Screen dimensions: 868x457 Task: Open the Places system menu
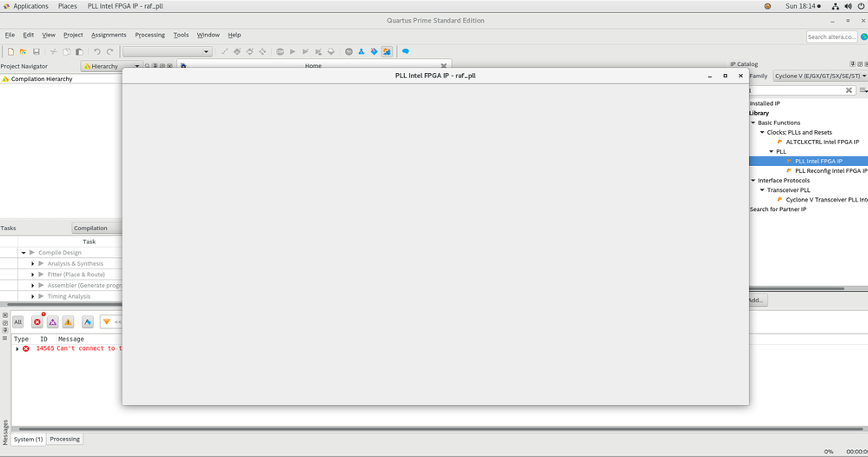pos(68,6)
